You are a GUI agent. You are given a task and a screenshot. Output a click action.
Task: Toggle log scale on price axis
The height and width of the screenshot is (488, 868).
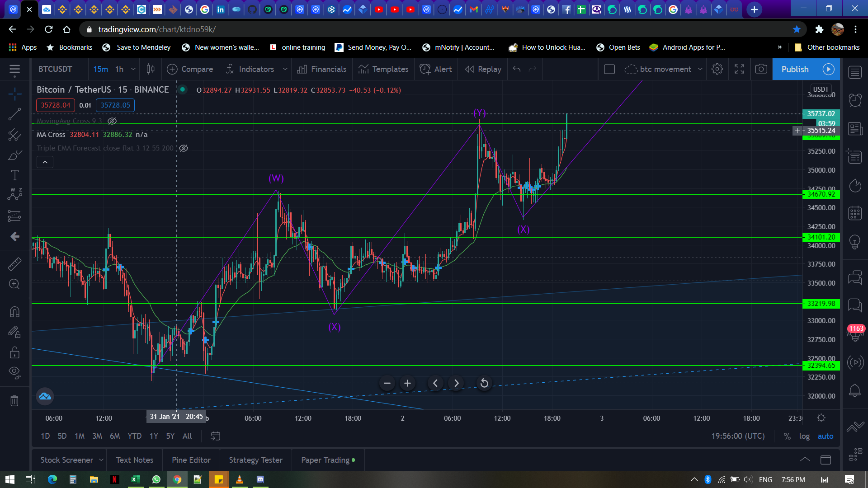point(804,436)
